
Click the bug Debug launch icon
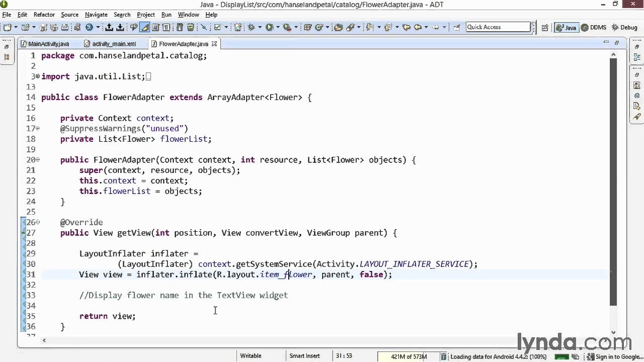point(252,27)
